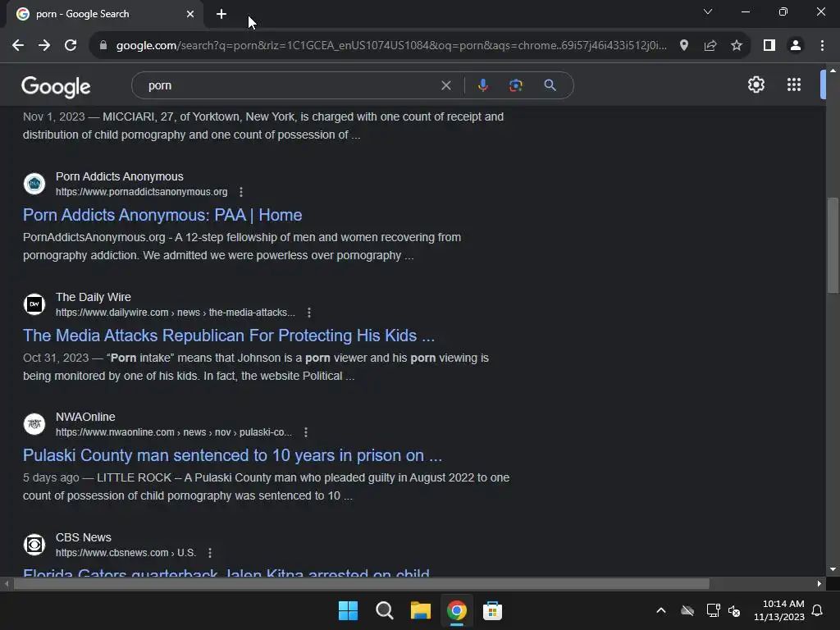The height and width of the screenshot is (630, 840).
Task: Open Windows taskbar search
Action: [x=384, y=610]
